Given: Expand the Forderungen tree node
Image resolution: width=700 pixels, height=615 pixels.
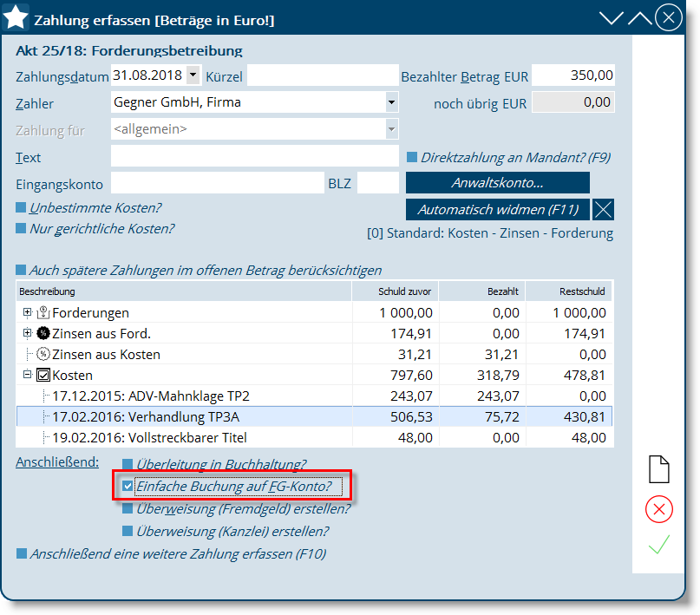Looking at the screenshot, I should coord(27,312).
